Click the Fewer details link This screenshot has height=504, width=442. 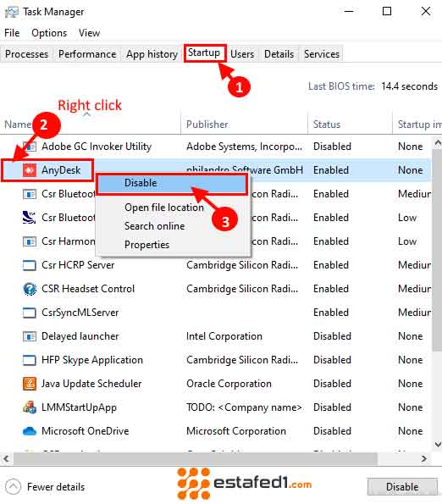pos(56,487)
